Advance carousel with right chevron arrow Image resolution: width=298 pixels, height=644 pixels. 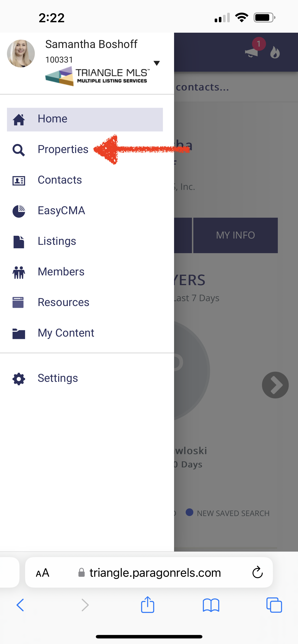pyautogui.click(x=275, y=385)
